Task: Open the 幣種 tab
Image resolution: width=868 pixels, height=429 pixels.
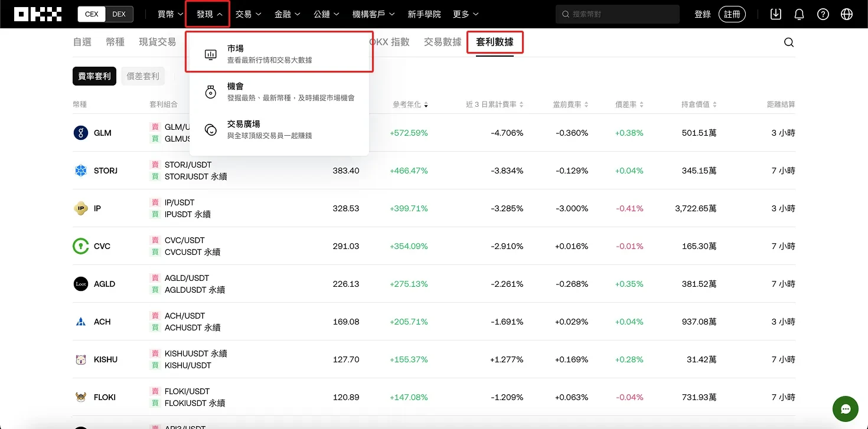Action: (x=115, y=42)
